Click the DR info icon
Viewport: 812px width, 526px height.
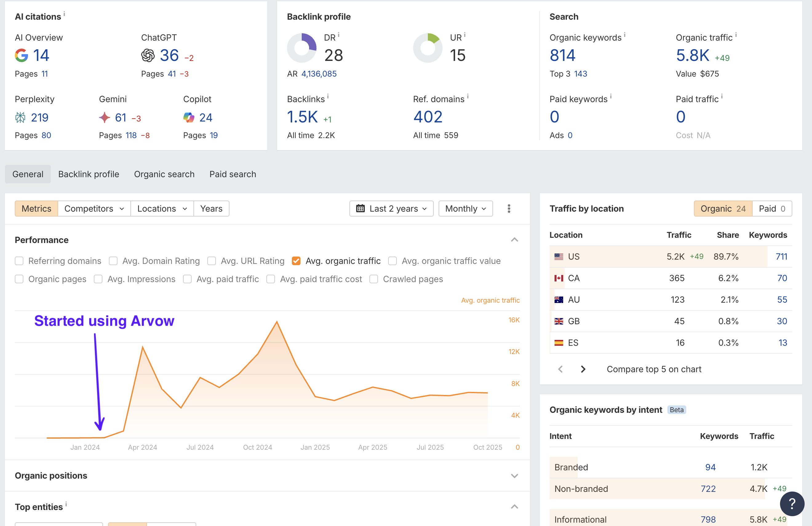338,35
